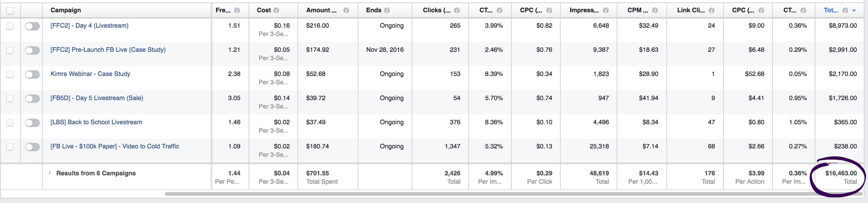
Task: Open $100k Paper Video to Cold Traffic
Action: (115, 146)
